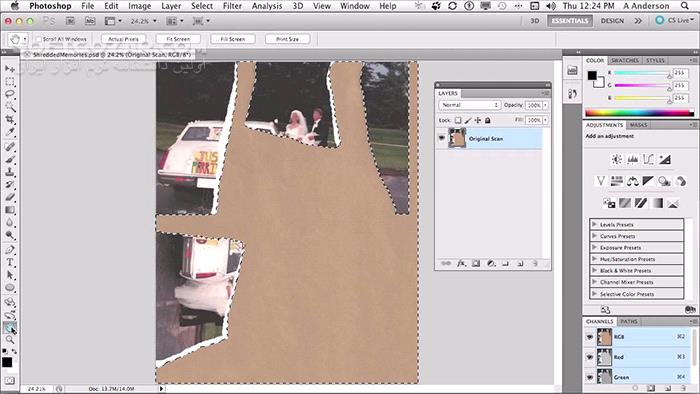
Task: Open the Analysis menu
Action: point(267,6)
